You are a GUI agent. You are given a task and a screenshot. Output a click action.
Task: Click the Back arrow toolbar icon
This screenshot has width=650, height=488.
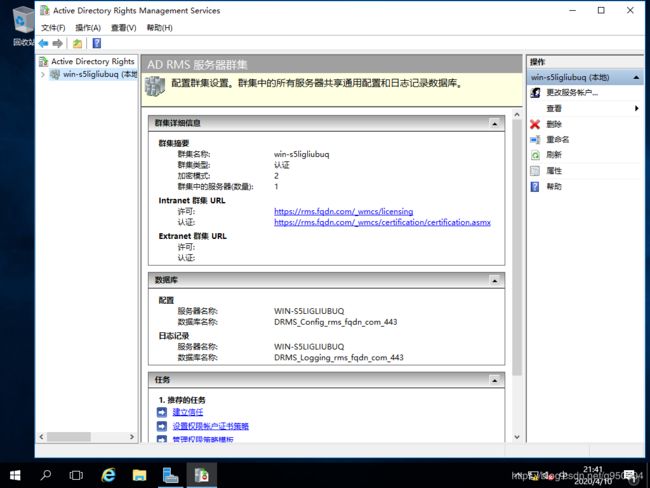click(43, 43)
